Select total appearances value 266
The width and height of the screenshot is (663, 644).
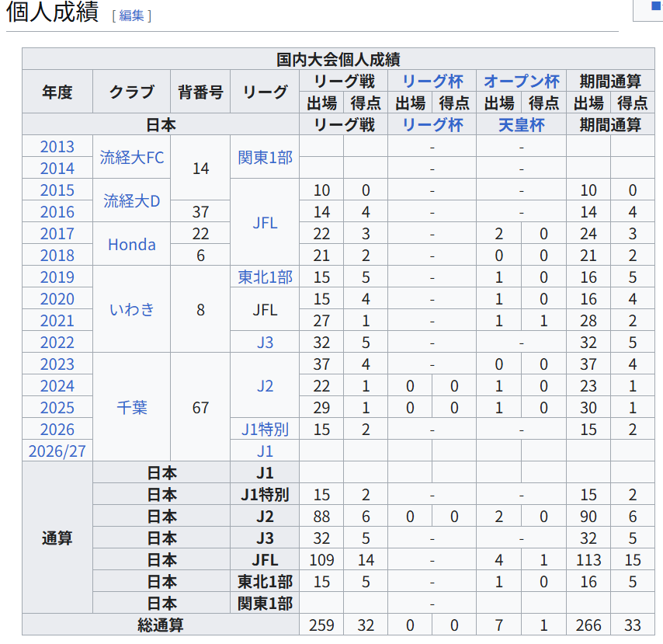pyautogui.click(x=588, y=625)
